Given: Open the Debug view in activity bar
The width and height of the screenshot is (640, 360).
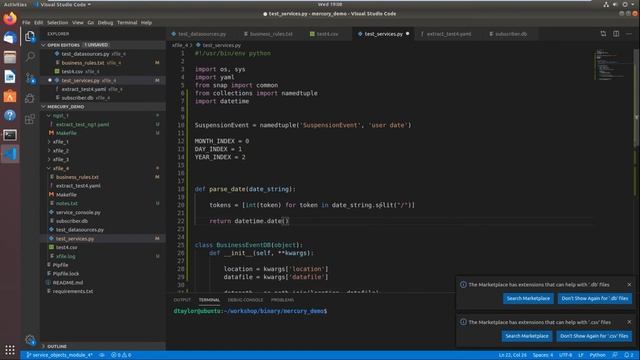Looking at the screenshot, I should [30, 98].
